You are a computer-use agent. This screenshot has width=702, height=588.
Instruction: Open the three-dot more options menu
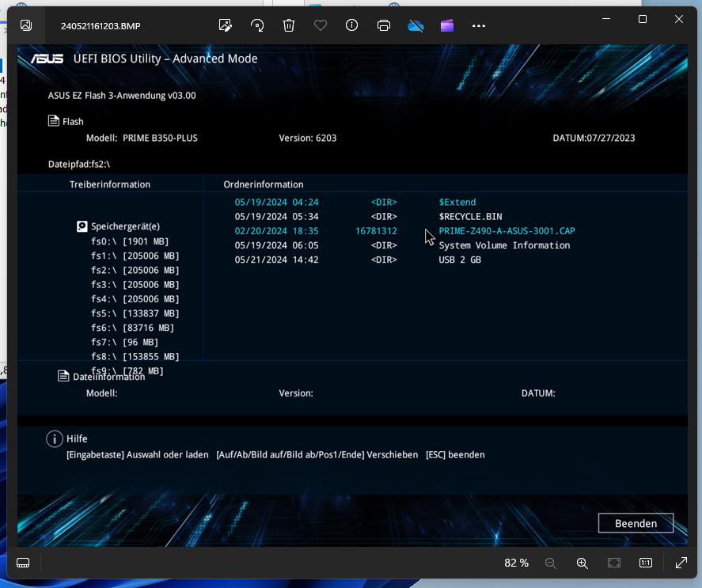[479, 26]
